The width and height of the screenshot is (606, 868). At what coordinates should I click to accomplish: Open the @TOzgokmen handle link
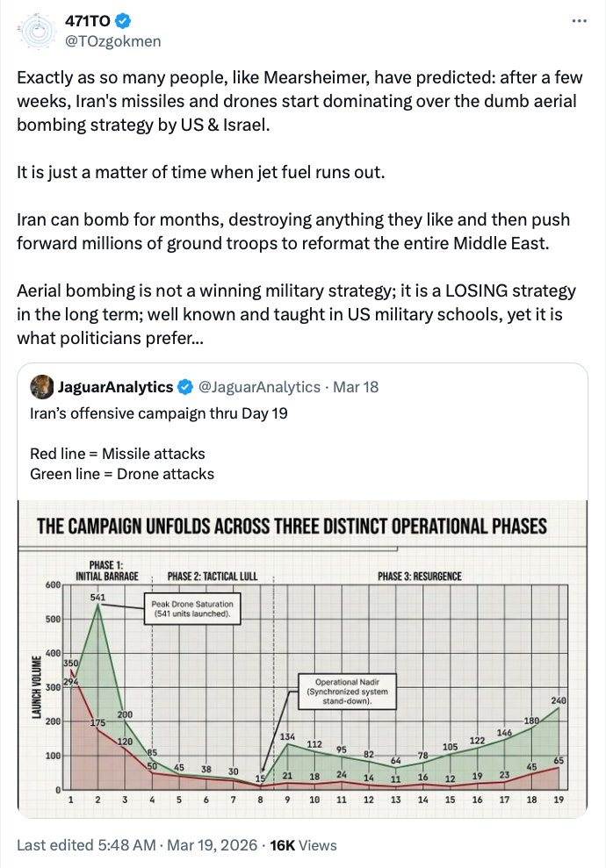point(113,41)
